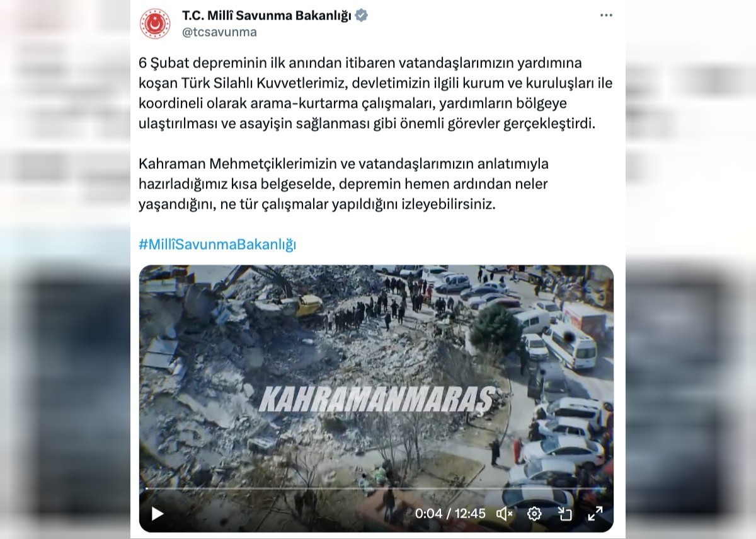Click the white van in the video frame
This screenshot has height=539, width=756.
(569, 345)
